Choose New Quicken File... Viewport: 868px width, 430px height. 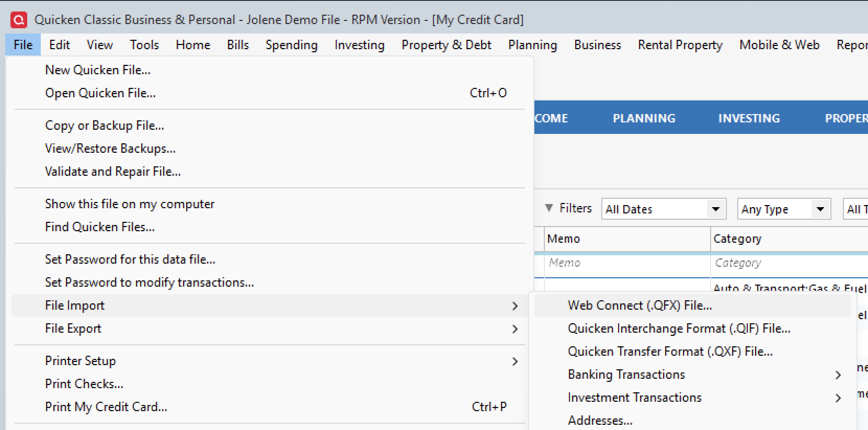(269, 70)
